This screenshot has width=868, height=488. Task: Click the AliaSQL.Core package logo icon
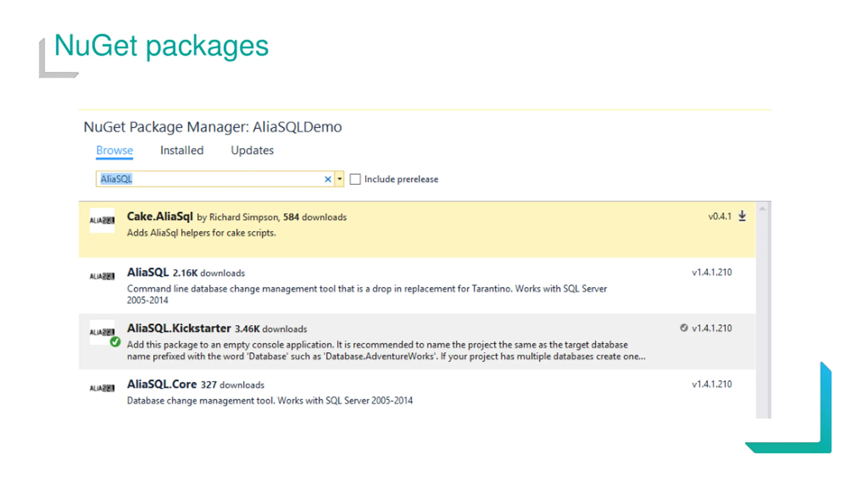102,388
